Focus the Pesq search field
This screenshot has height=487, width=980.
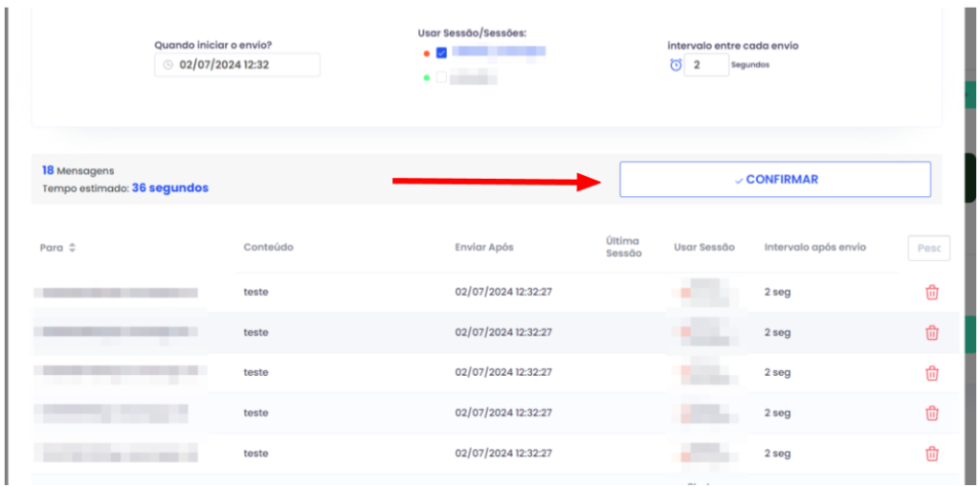pyautogui.click(x=928, y=248)
